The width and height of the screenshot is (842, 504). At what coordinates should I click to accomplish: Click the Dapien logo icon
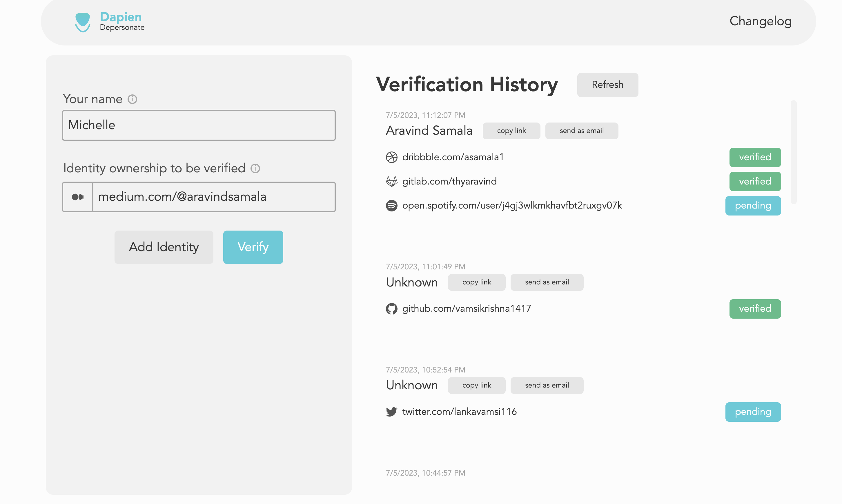point(82,22)
